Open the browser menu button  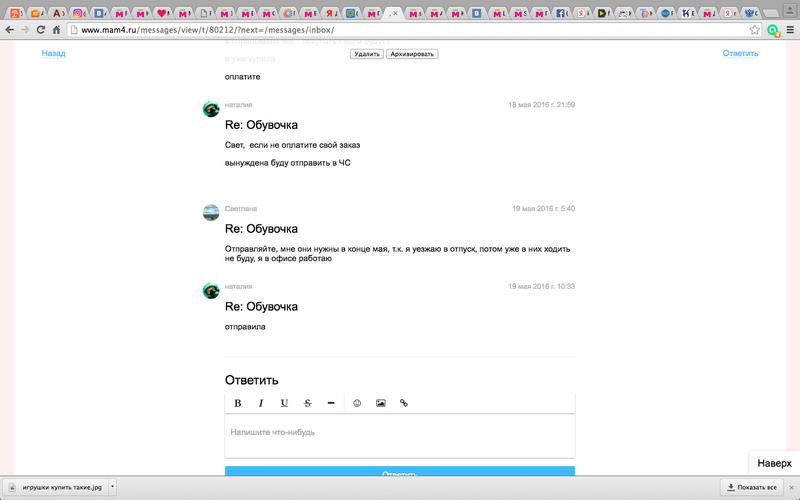(x=789, y=30)
